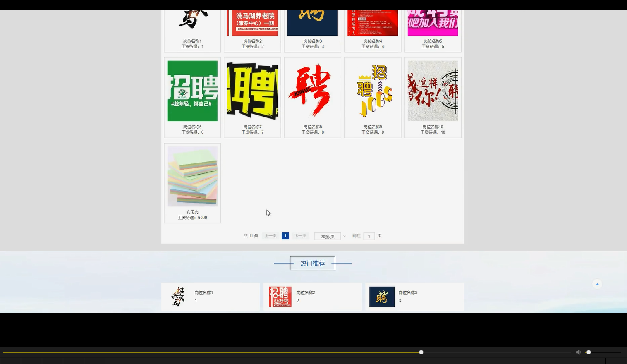Click the 前往 page number input field
This screenshot has width=627, height=364.
coord(369,236)
